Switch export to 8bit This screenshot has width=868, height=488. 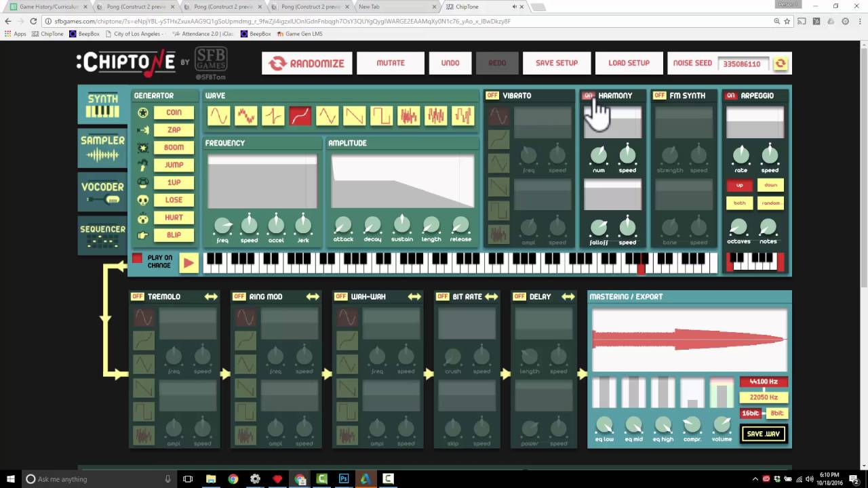click(776, 413)
